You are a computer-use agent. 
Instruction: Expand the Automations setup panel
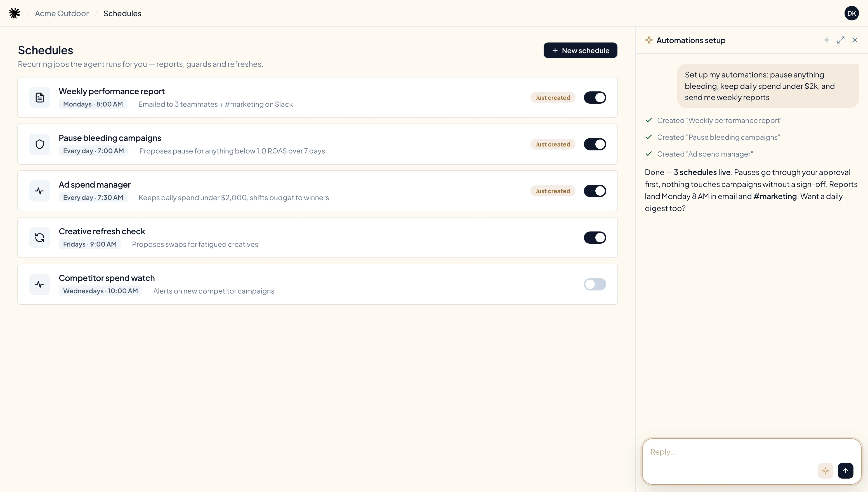click(x=841, y=40)
